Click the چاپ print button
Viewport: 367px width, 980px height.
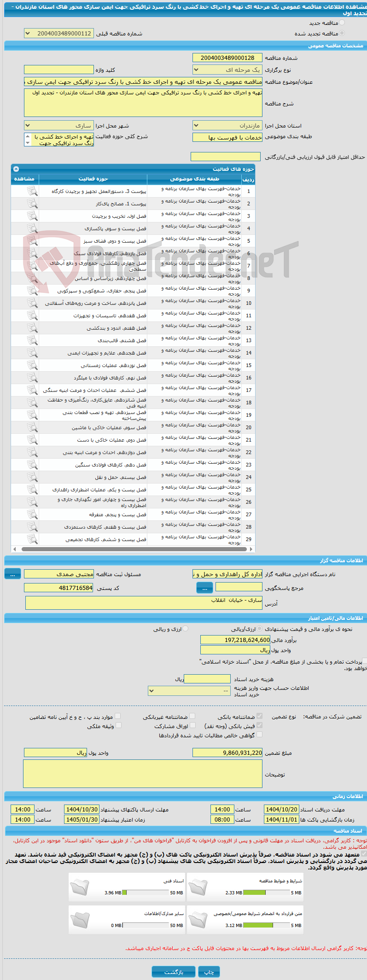(x=209, y=972)
